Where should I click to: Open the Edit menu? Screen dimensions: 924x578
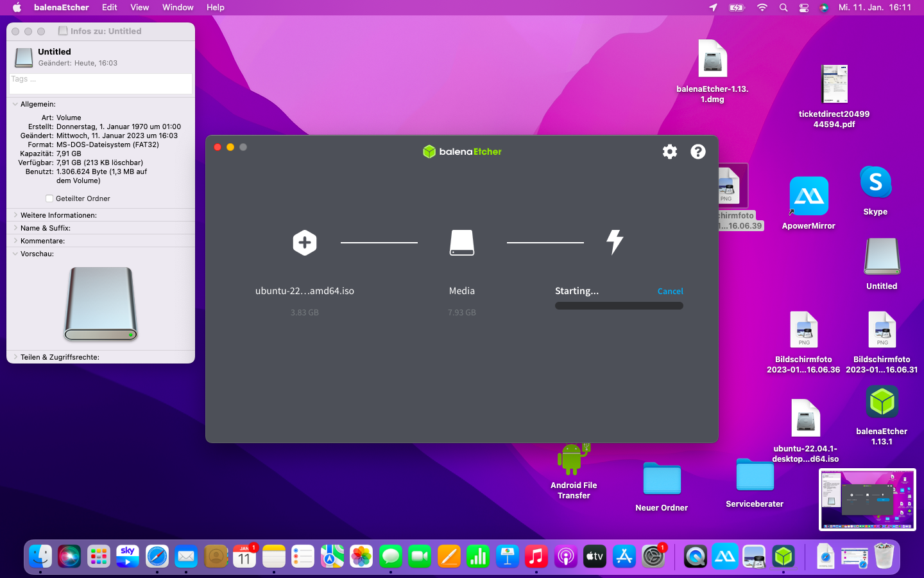tap(110, 8)
